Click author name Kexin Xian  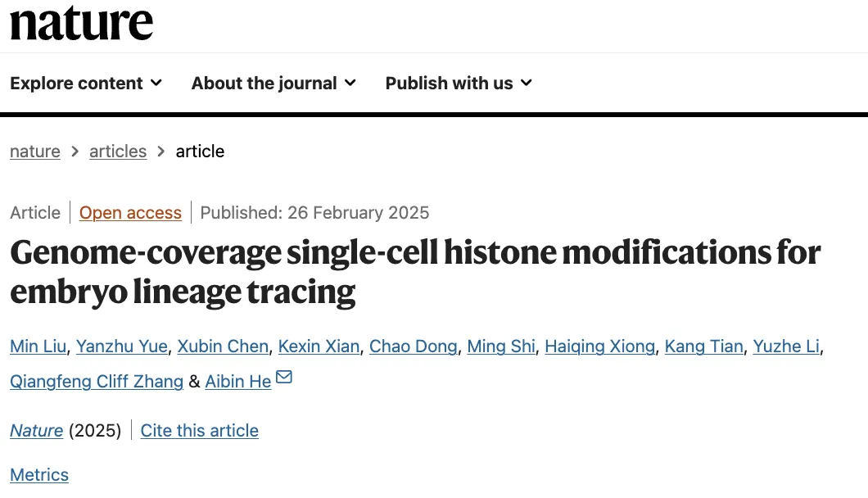[319, 346]
